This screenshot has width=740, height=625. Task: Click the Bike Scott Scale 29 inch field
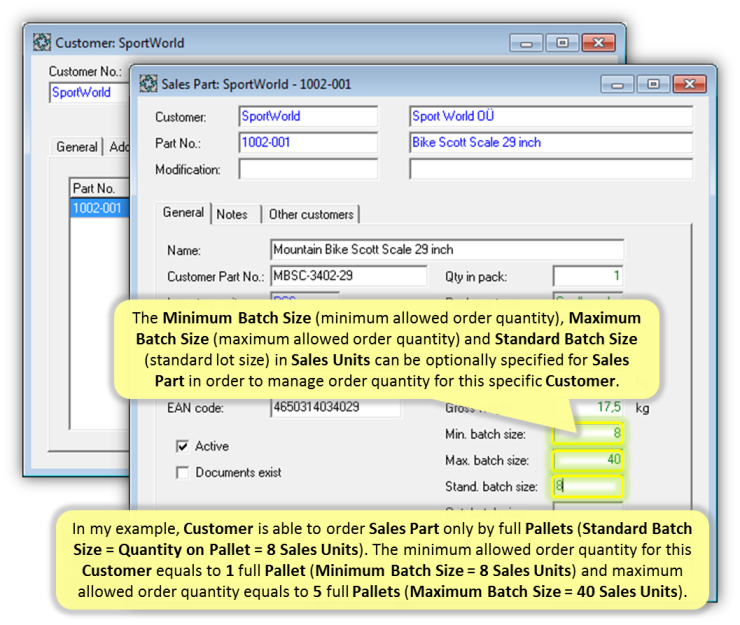[551, 143]
